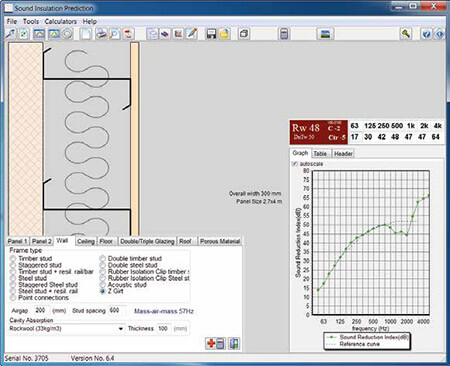Click the stacked windows toolbar icon
The height and width of the screenshot is (366, 450).
(244, 34)
